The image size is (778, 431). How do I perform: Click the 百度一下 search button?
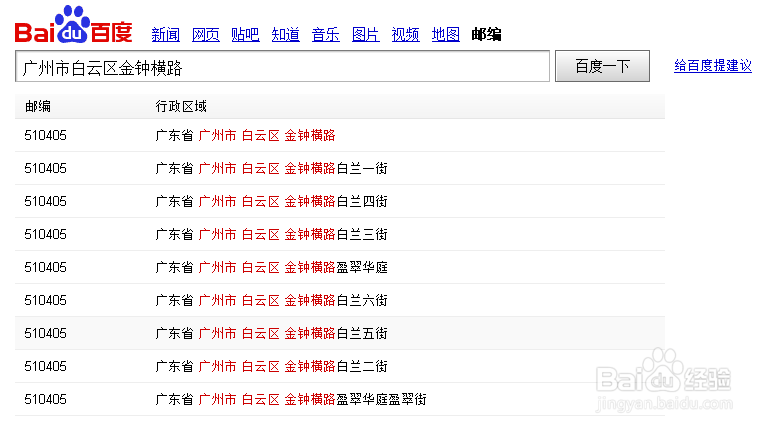[x=602, y=66]
